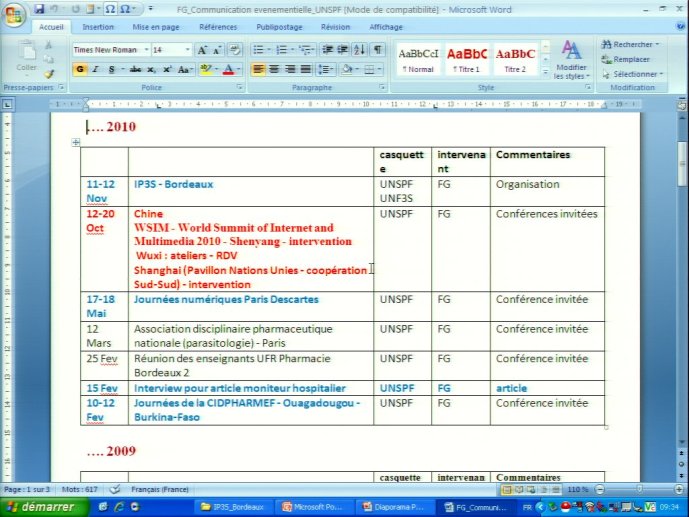Decrease paragraph indent

click(327, 50)
